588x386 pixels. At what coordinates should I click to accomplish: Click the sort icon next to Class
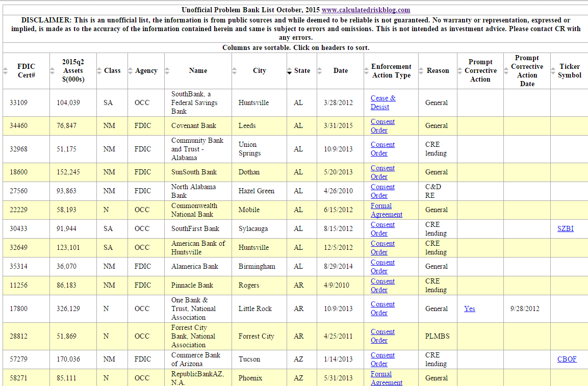click(x=99, y=71)
